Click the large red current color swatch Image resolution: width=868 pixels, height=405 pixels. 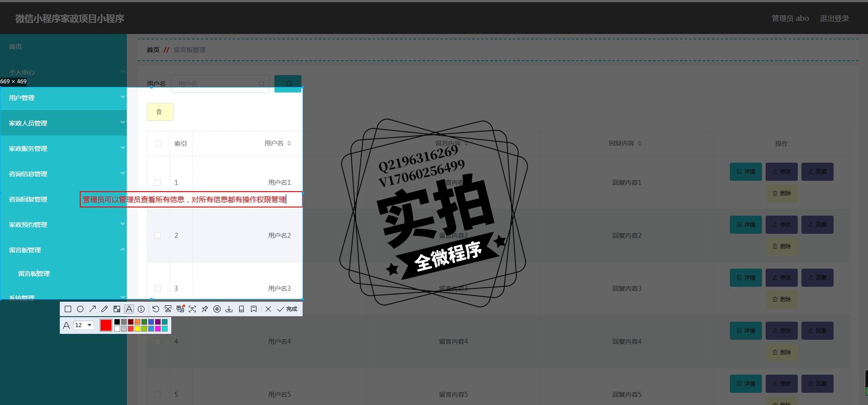106,325
